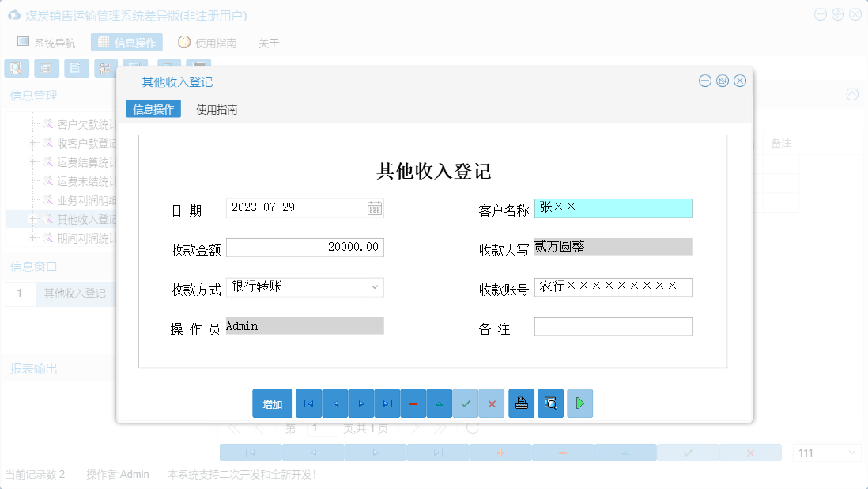This screenshot has width=868, height=489.
Task: Open the printer icon to print the form
Action: (521, 403)
